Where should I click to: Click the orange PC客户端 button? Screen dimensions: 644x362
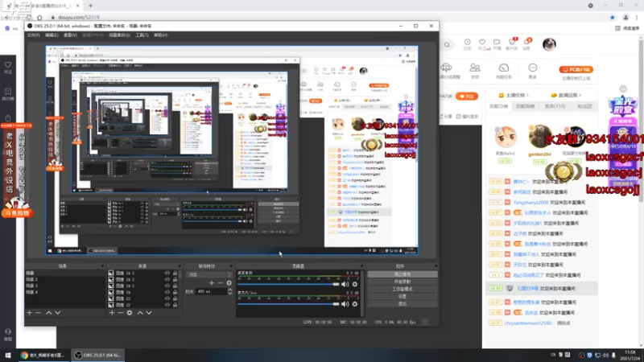pos(576,69)
